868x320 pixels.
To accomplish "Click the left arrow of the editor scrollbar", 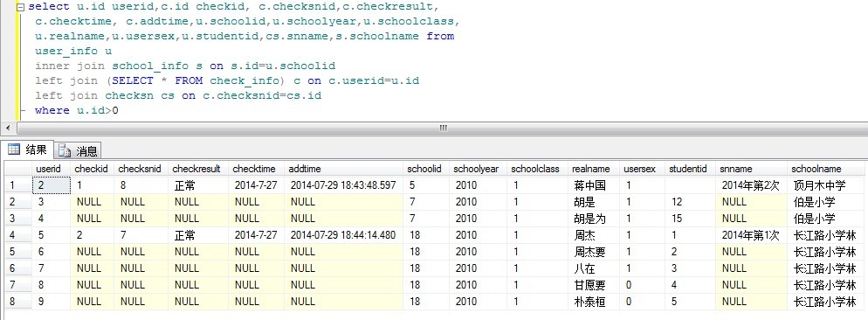I will (8, 129).
